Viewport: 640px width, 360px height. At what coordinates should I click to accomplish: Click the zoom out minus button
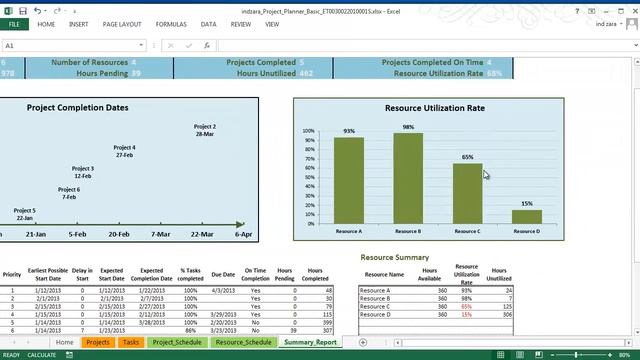pyautogui.click(x=552, y=355)
